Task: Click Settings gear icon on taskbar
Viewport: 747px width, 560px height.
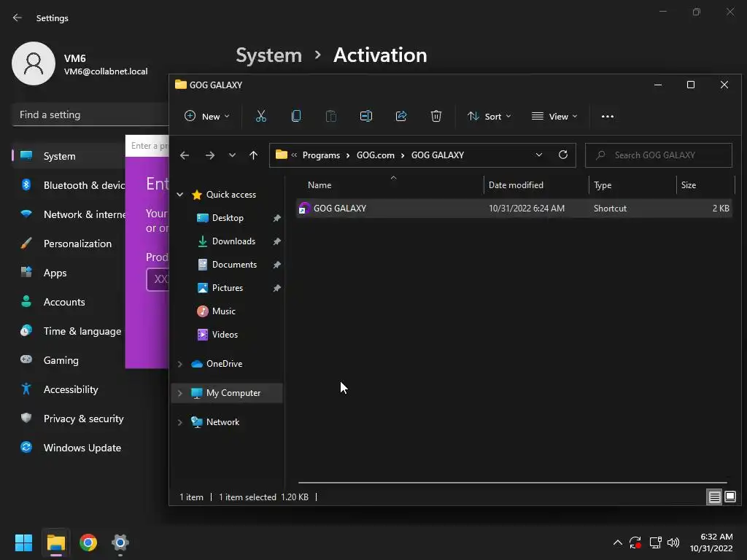Action: (120, 542)
